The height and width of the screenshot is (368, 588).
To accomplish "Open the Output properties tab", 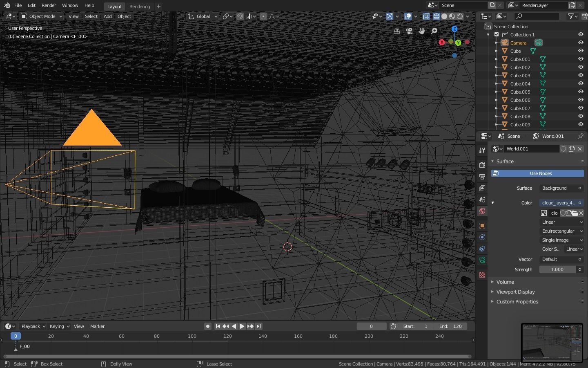I will (x=482, y=176).
